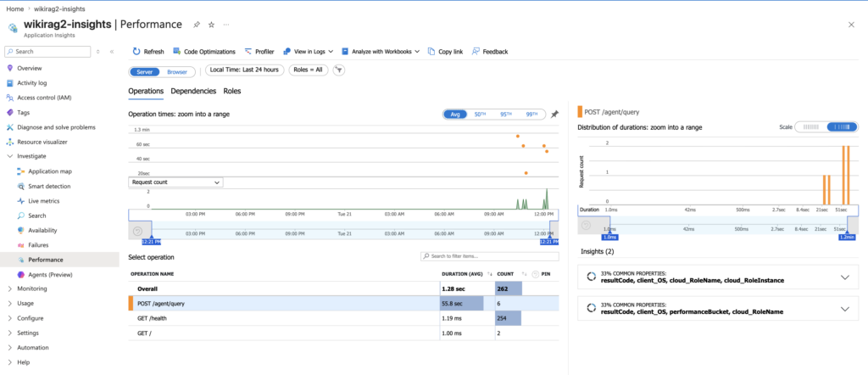
Task: Click the Refresh icon in the toolbar
Action: pyautogui.click(x=136, y=52)
